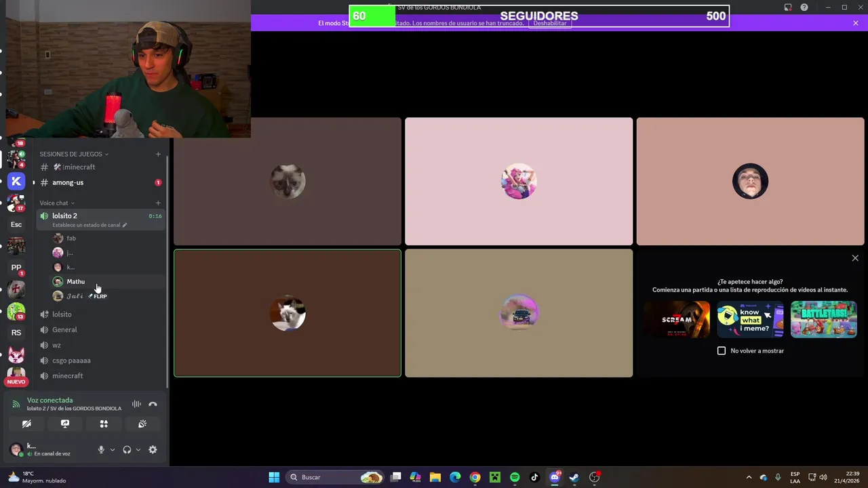This screenshot has height=488, width=868.
Task: Open Discord help question mark icon
Action: pos(804,7)
